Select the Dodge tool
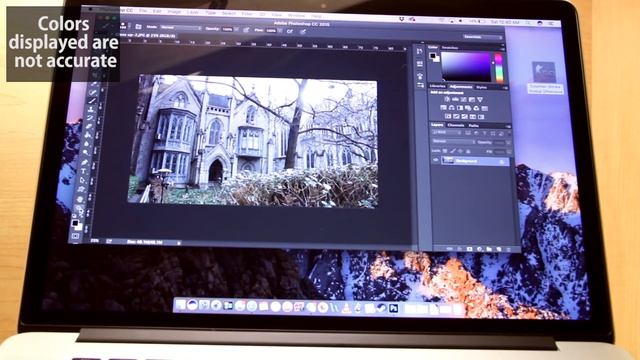 click(85, 152)
